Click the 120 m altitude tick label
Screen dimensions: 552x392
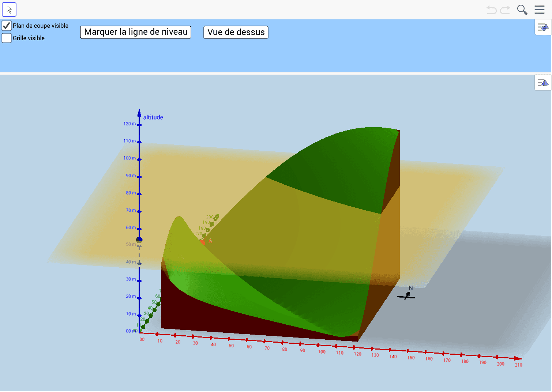(129, 124)
